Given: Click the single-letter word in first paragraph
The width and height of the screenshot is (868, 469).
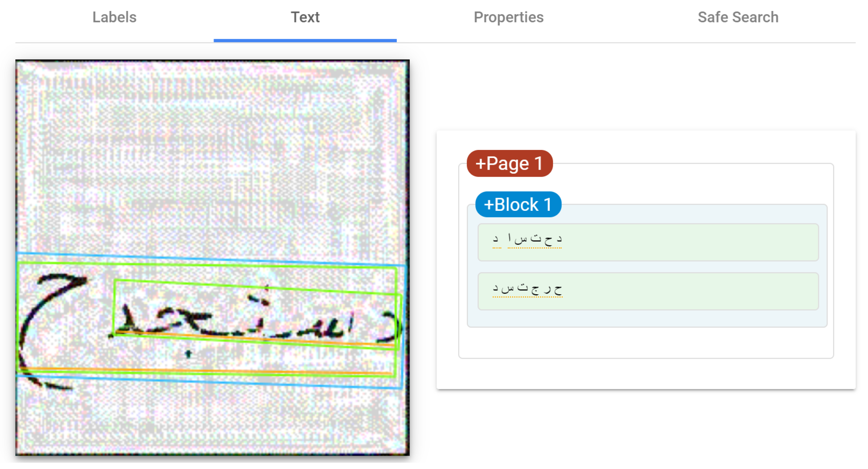Looking at the screenshot, I should (x=496, y=240).
